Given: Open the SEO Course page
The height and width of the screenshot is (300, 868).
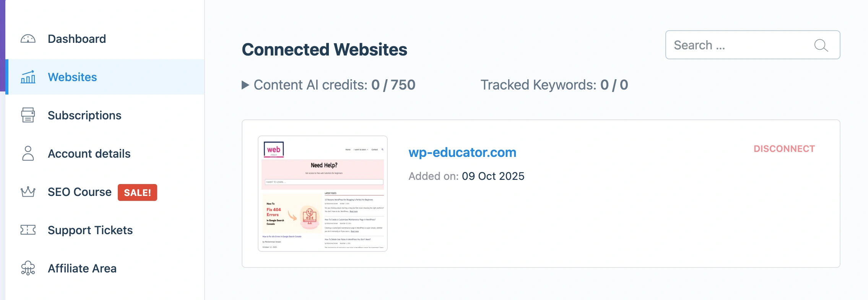Looking at the screenshot, I should 80,192.
